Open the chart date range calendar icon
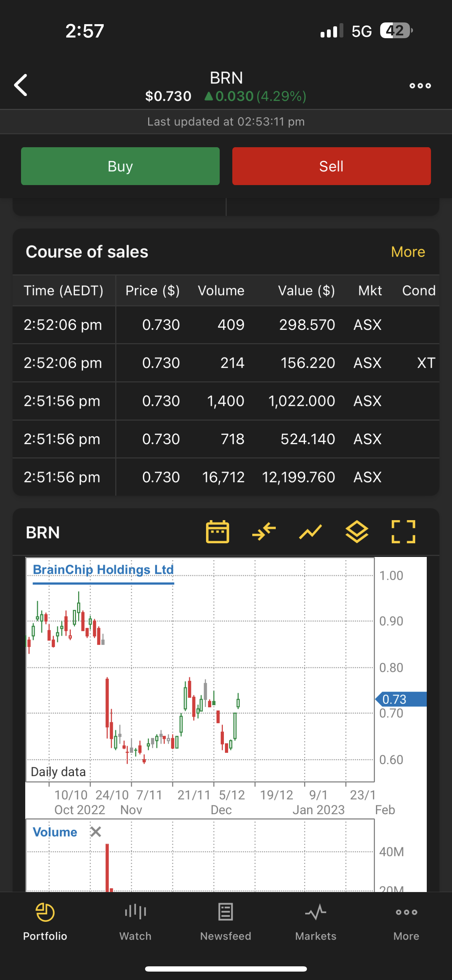Screen dimensions: 452x980 tap(217, 531)
